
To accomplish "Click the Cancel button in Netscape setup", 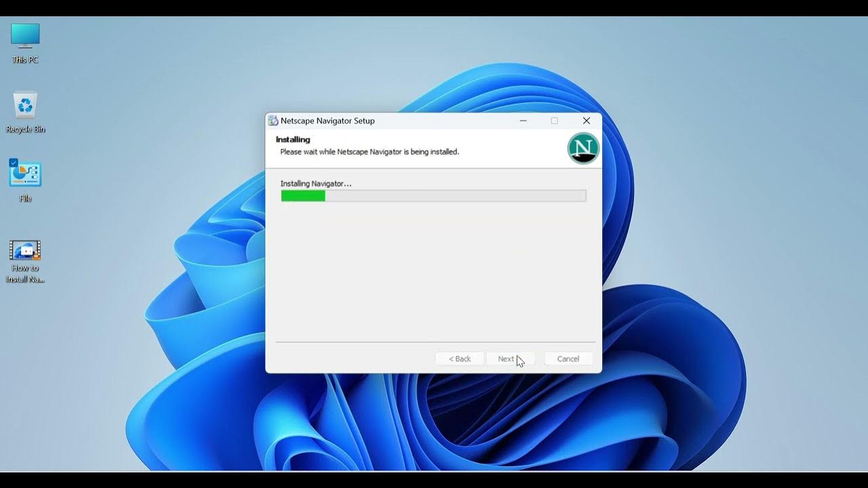I will click(x=568, y=359).
